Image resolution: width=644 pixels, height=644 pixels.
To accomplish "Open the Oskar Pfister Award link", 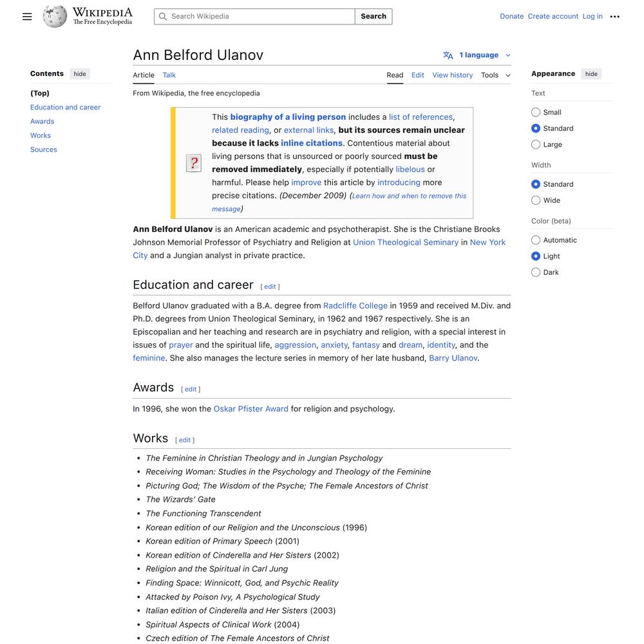I will (251, 409).
